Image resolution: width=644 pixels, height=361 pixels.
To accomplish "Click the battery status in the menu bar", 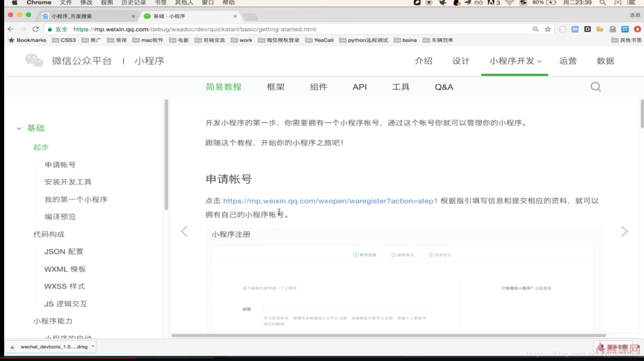I will pyautogui.click(x=545, y=3).
